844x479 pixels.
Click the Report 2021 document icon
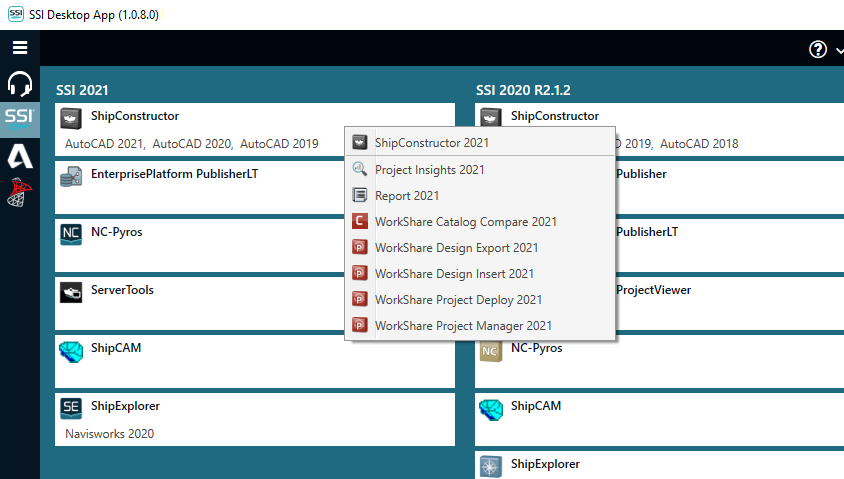click(x=360, y=195)
